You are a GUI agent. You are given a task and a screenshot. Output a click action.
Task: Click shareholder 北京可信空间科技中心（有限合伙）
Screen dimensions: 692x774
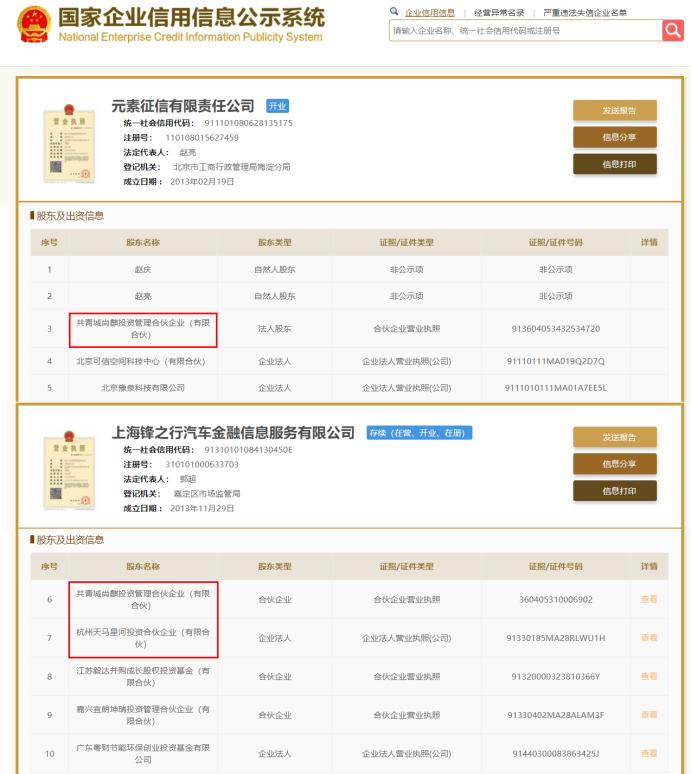(x=141, y=361)
